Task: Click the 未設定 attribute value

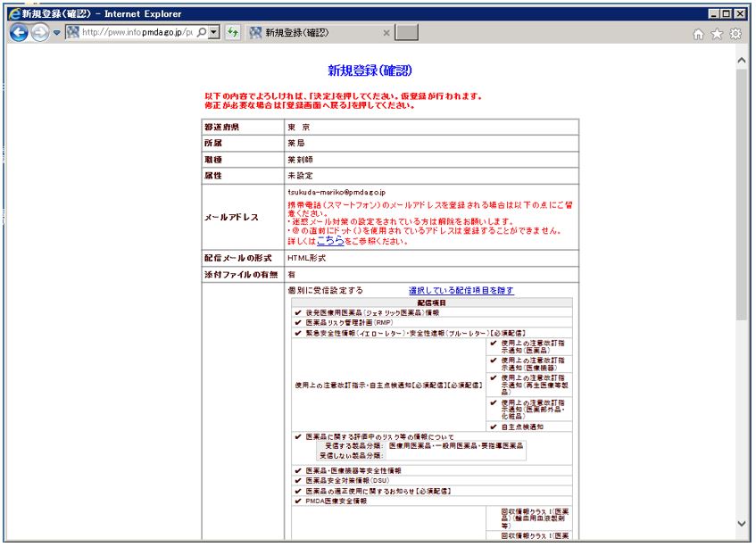Action: tap(301, 176)
